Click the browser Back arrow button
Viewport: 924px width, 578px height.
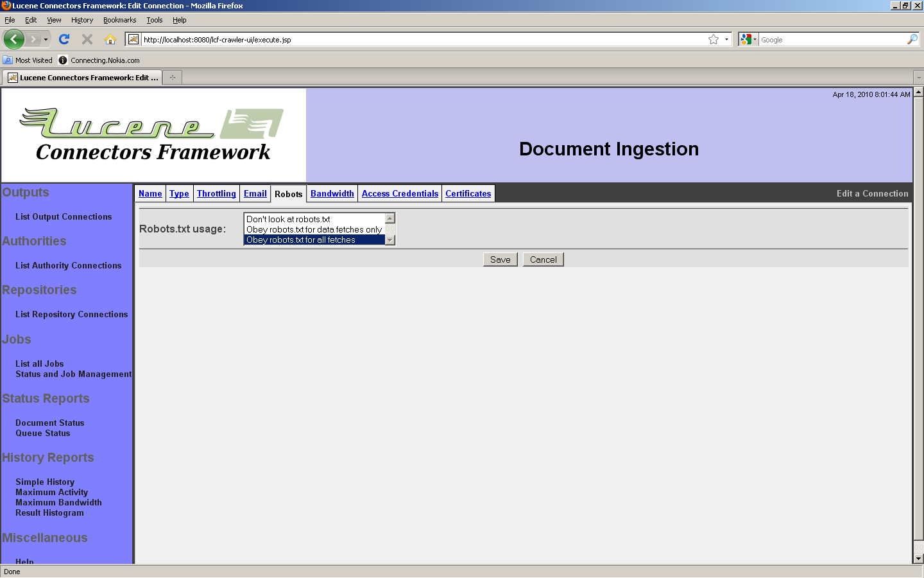tap(13, 39)
